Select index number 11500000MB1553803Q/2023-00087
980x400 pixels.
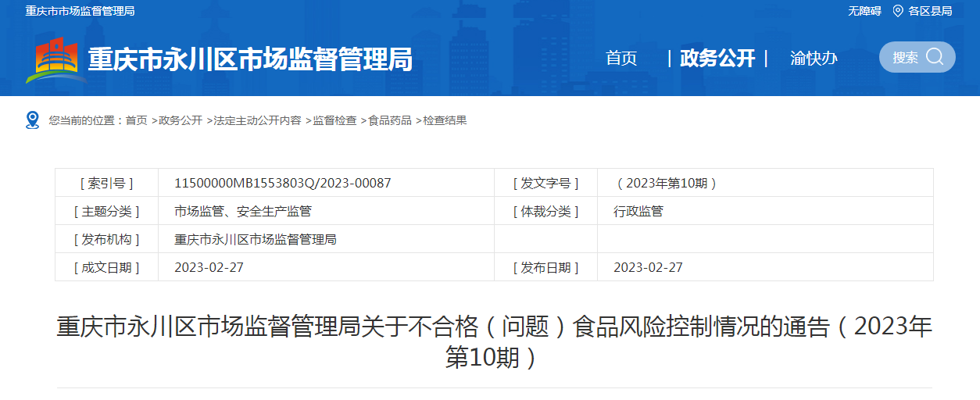[x=283, y=183]
